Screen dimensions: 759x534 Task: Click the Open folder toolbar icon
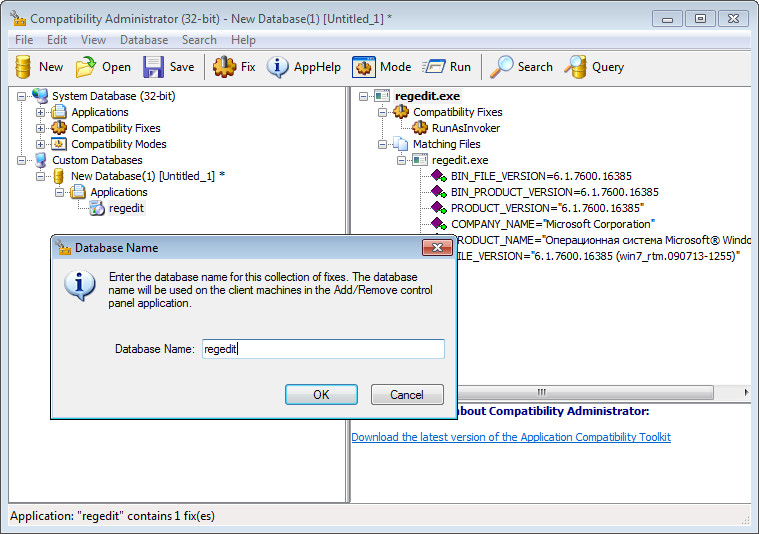pos(86,67)
